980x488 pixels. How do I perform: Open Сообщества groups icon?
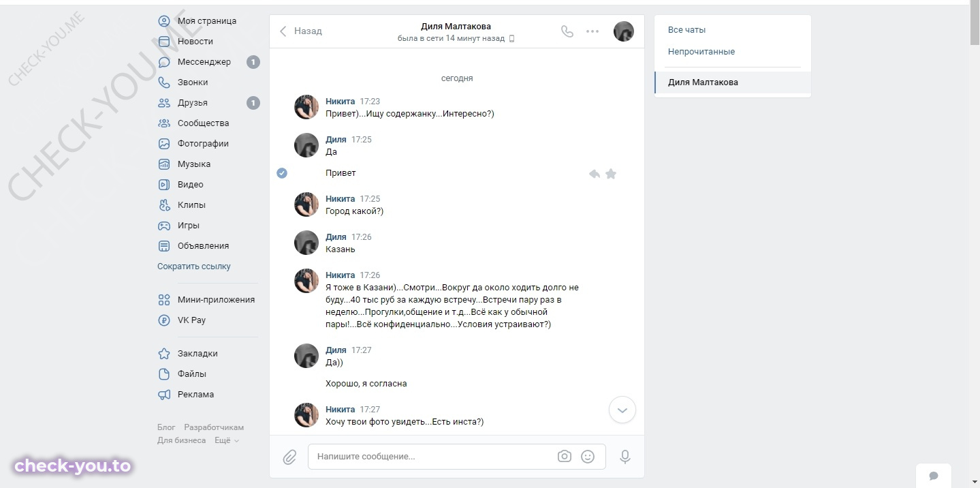point(164,123)
